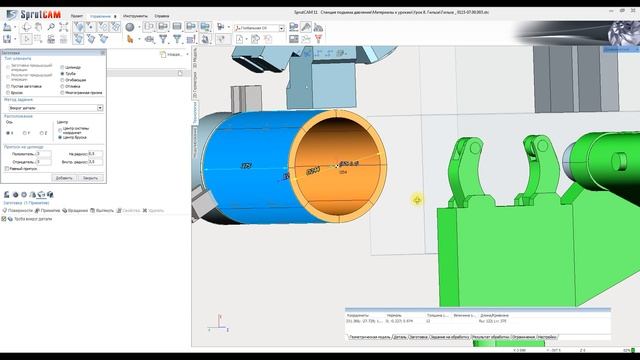The height and width of the screenshot is (360, 640).
Task: Click the Внутр. радиус input field
Action: click(96, 162)
